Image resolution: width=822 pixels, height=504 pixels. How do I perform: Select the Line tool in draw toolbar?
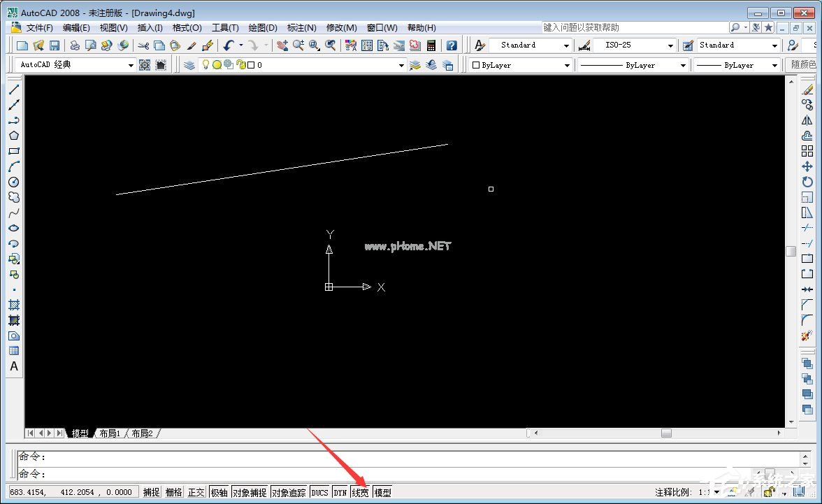pyautogui.click(x=14, y=89)
